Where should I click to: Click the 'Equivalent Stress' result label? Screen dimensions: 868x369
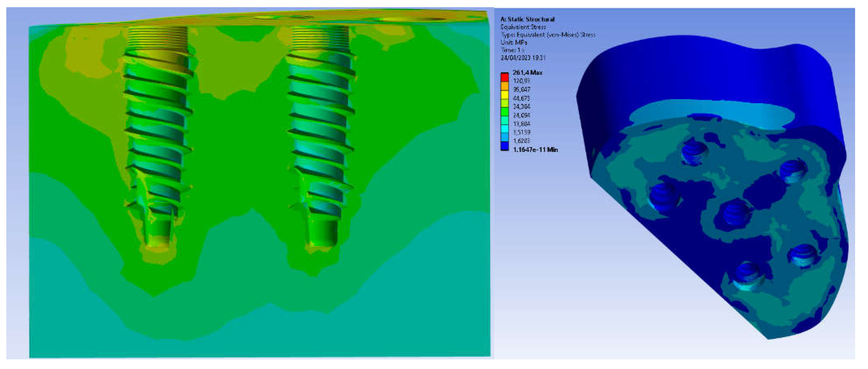click(x=523, y=27)
